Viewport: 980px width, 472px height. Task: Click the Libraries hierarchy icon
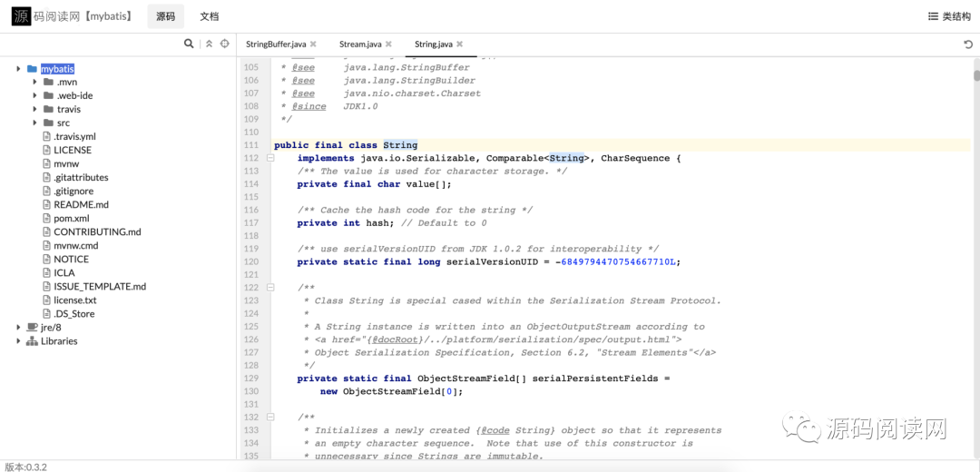[33, 341]
